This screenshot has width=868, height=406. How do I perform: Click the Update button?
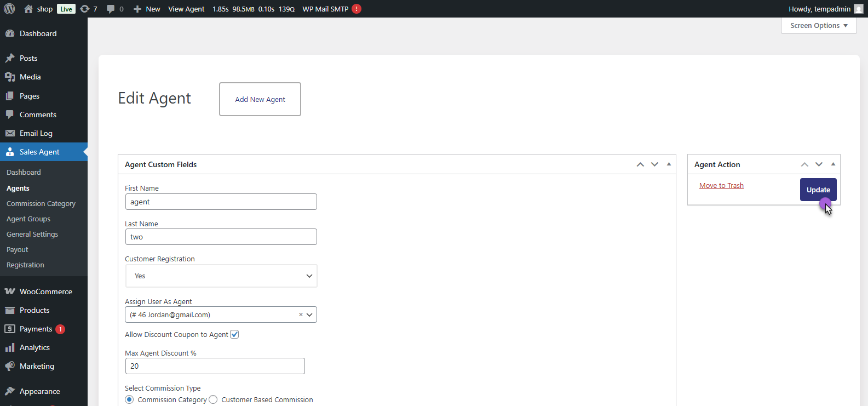pyautogui.click(x=818, y=190)
